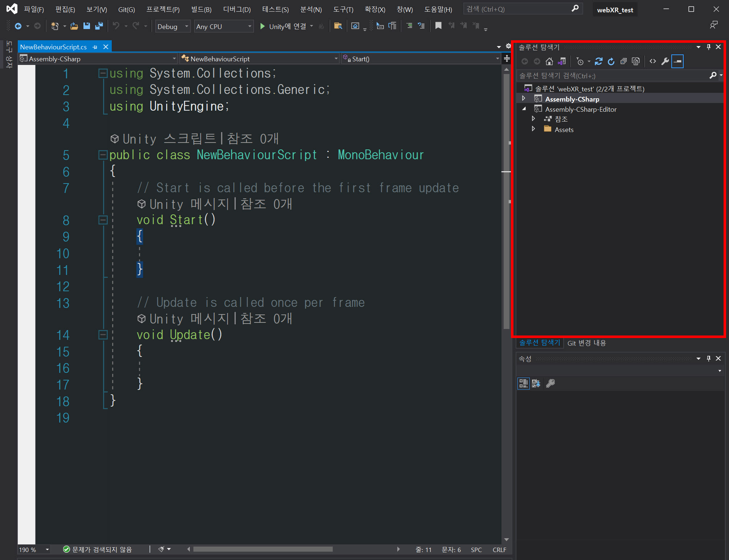This screenshot has height=560, width=729.
Task: Switch to the Git 변경 내용 tab
Action: 586,343
